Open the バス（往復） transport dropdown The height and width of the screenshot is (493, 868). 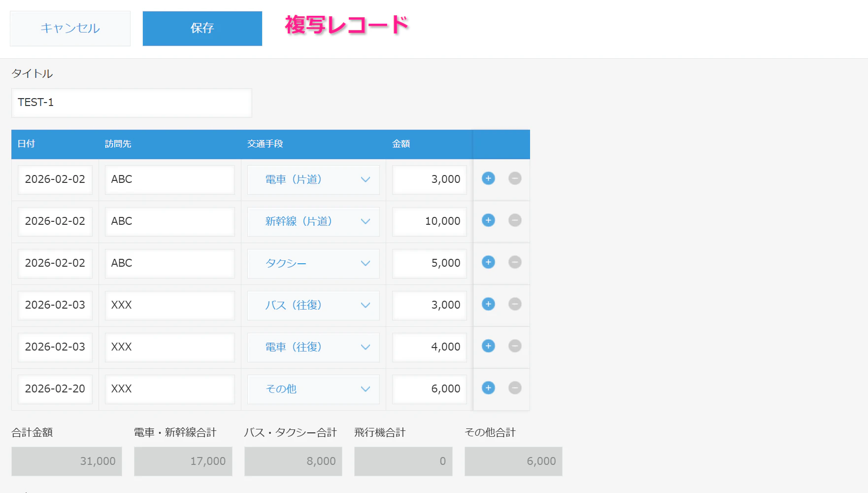click(313, 305)
